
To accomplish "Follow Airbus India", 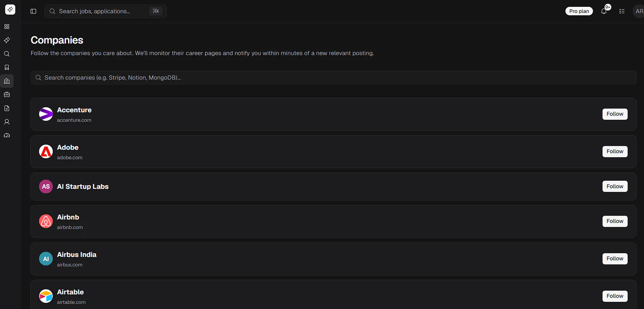I will (x=615, y=259).
